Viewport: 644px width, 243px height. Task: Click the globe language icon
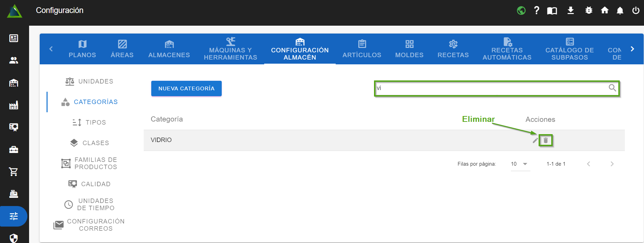[x=521, y=11]
